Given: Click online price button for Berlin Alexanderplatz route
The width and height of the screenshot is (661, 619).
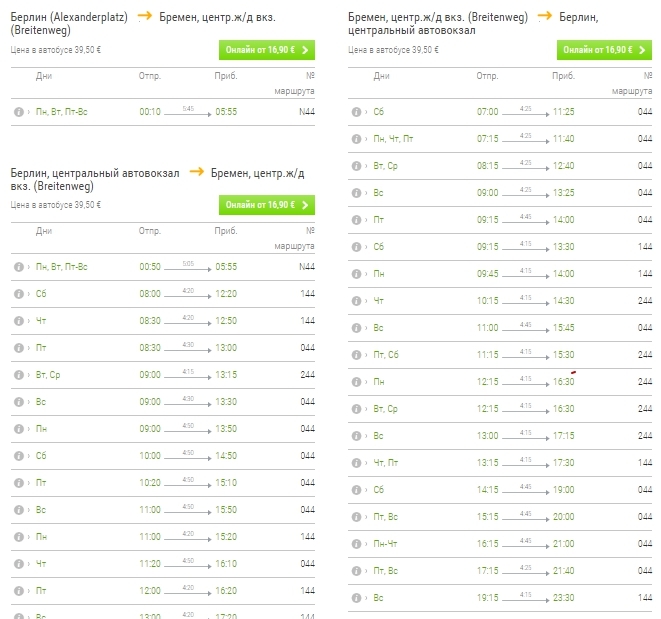Looking at the screenshot, I should [x=267, y=50].
